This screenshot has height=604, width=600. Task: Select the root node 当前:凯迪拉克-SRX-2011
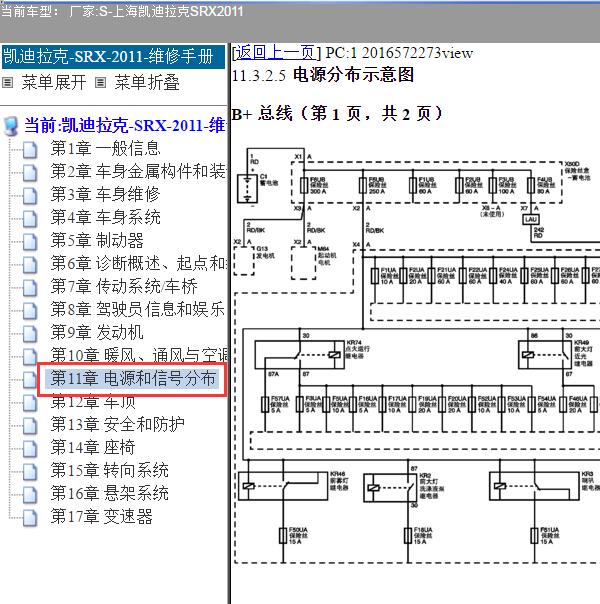tap(124, 126)
